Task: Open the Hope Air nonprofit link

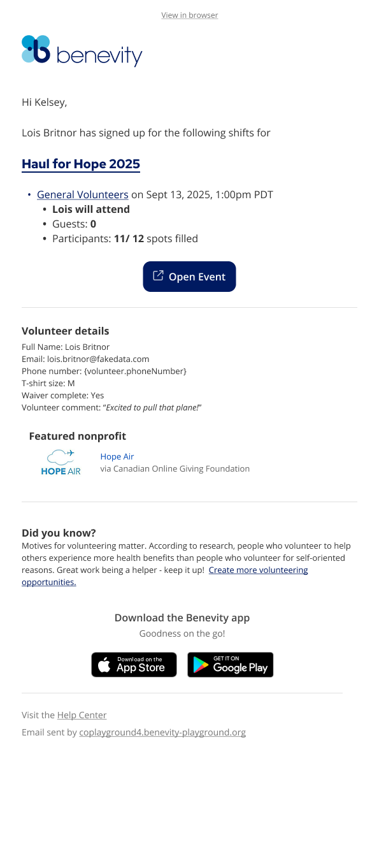Action: 117,456
